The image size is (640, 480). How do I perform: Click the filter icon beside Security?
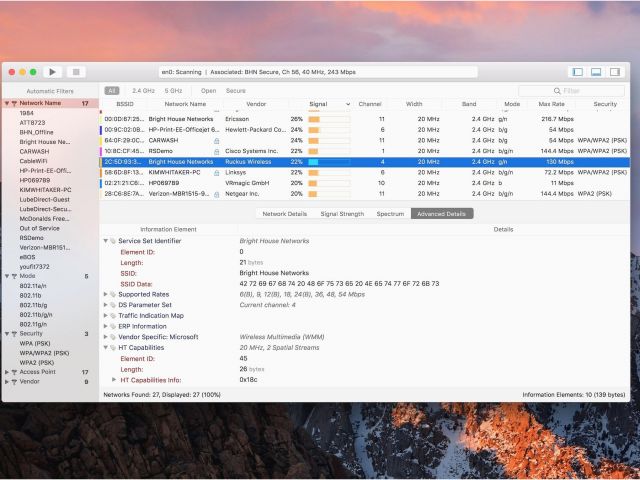(x=14, y=334)
